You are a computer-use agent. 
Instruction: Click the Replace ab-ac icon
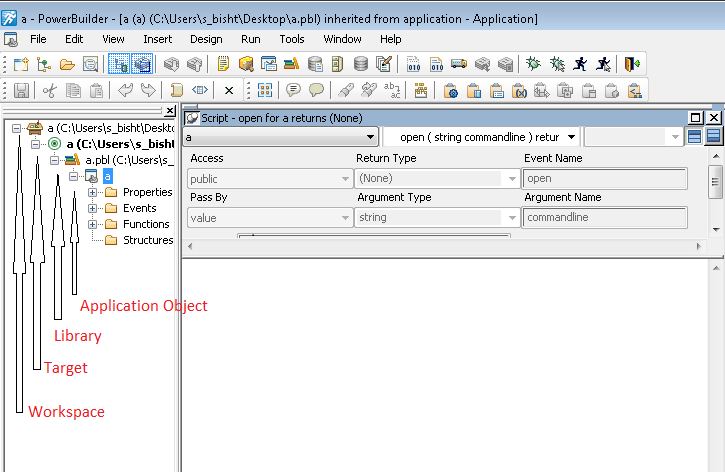pyautogui.click(x=392, y=90)
